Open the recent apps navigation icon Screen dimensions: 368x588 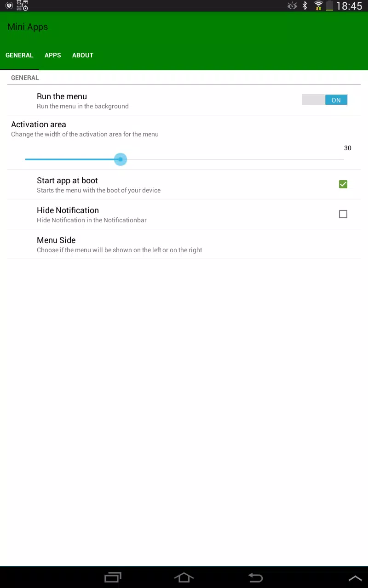pos(113,577)
